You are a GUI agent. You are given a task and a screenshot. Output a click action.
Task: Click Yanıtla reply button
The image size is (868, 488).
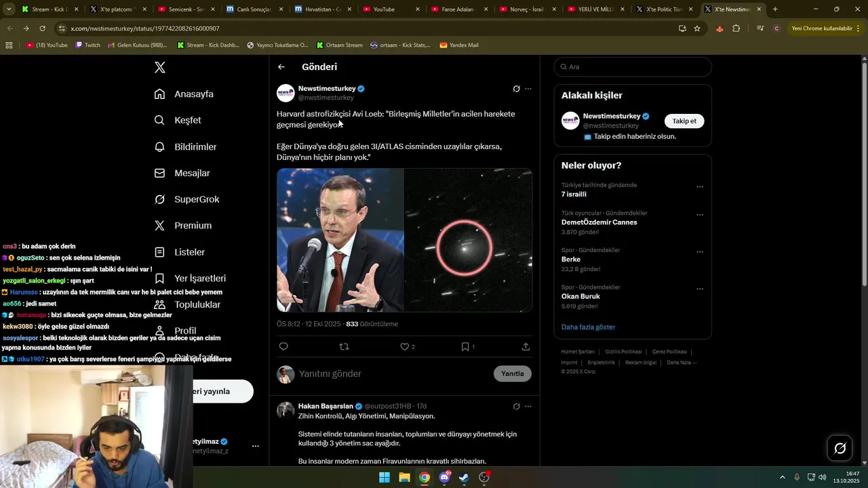pyautogui.click(x=513, y=373)
